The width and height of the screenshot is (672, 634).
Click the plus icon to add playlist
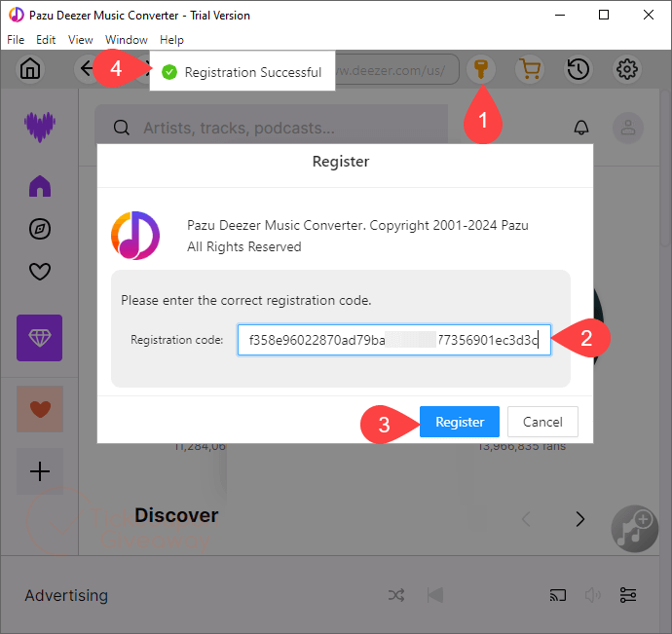(40, 471)
